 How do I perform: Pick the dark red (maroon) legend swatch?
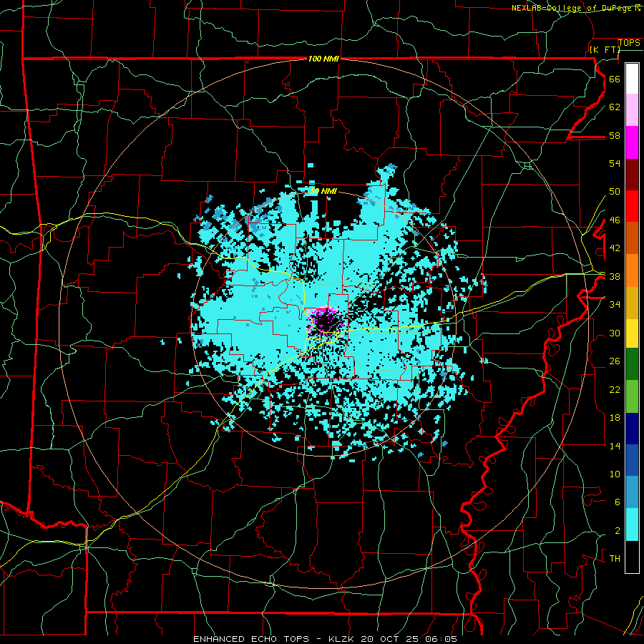[x=632, y=175]
